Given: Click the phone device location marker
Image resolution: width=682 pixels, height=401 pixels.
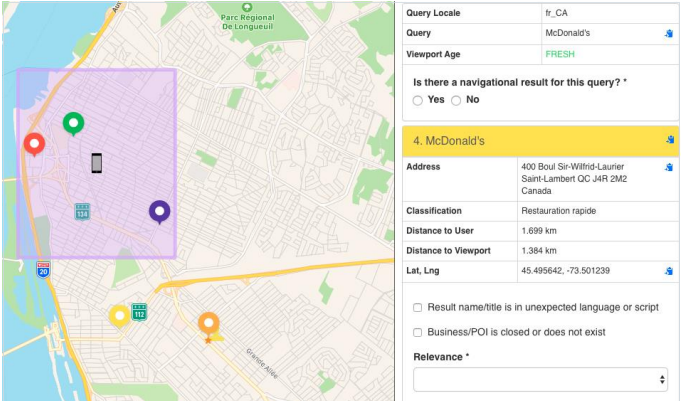Looking at the screenshot, I should pos(97,163).
